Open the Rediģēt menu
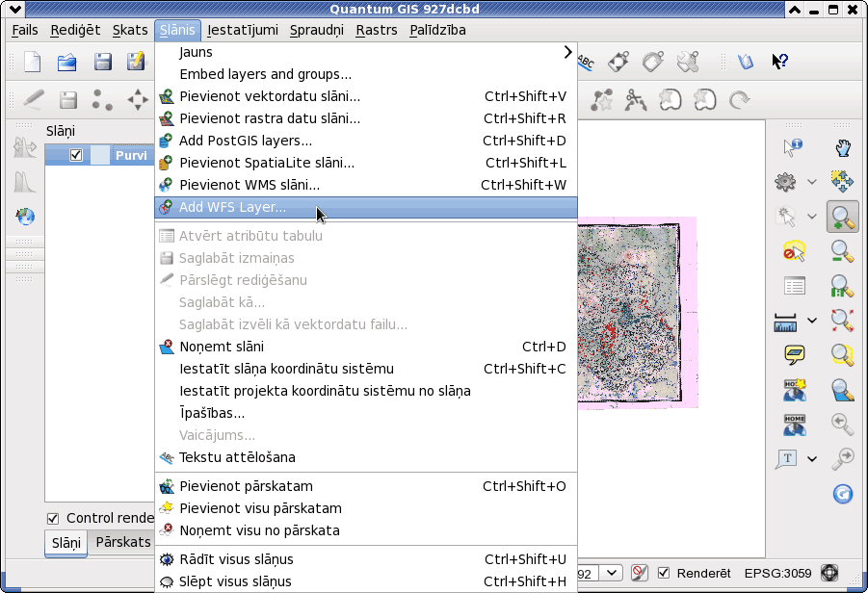Image resolution: width=868 pixels, height=593 pixels. point(75,30)
